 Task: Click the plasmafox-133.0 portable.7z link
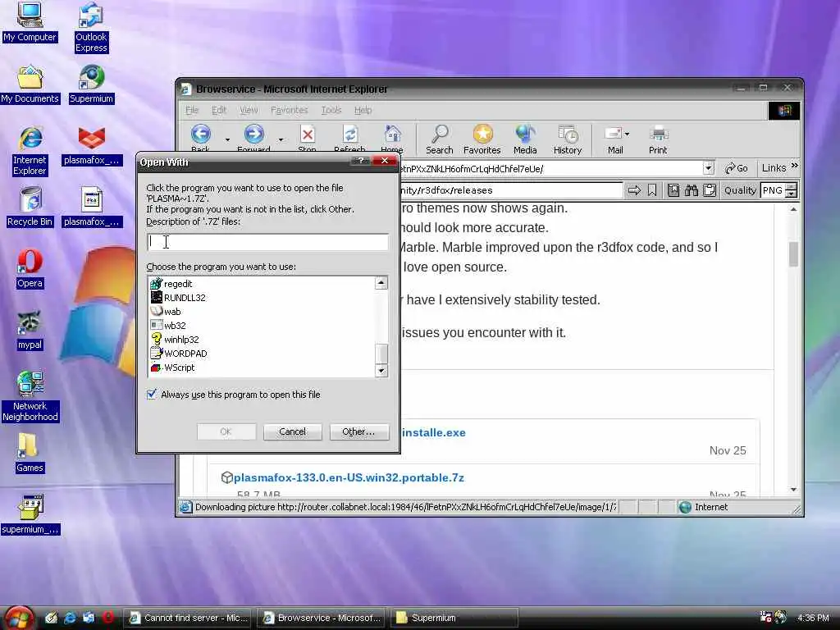tap(349, 477)
